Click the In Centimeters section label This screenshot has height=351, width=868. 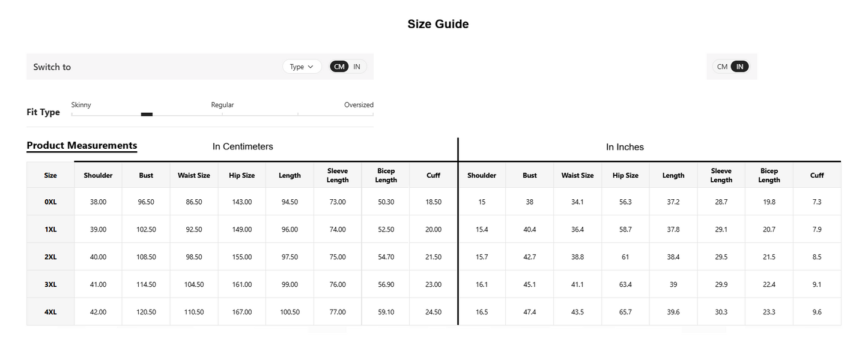pos(243,146)
